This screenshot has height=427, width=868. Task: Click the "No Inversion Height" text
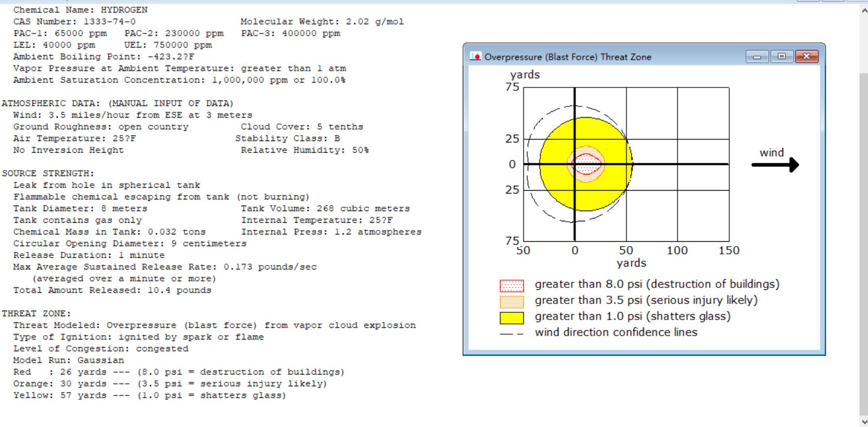click(x=69, y=150)
